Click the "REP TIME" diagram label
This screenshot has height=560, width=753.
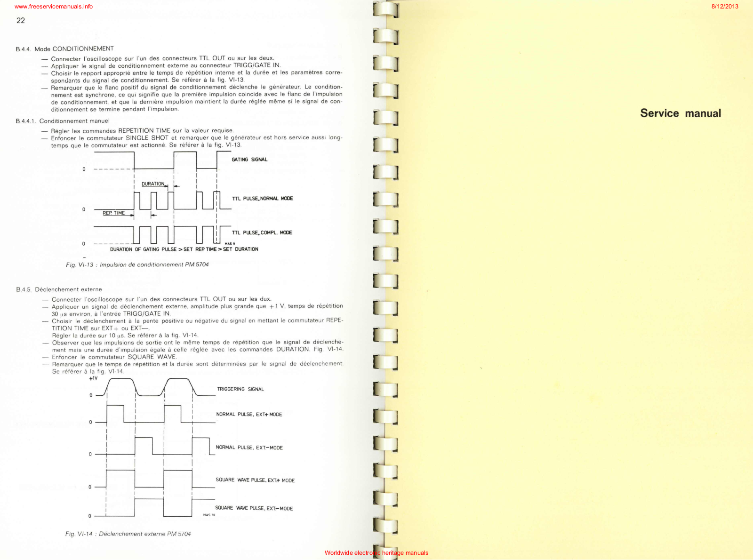114,213
